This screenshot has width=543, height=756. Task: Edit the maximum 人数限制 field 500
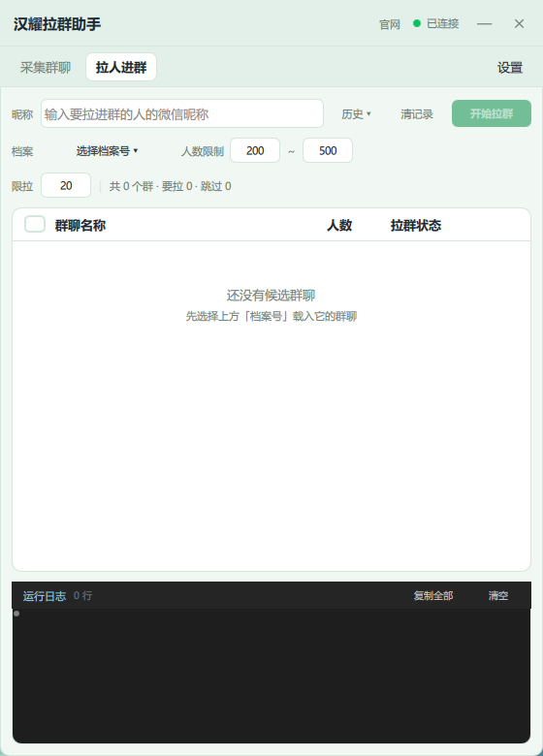coord(328,150)
